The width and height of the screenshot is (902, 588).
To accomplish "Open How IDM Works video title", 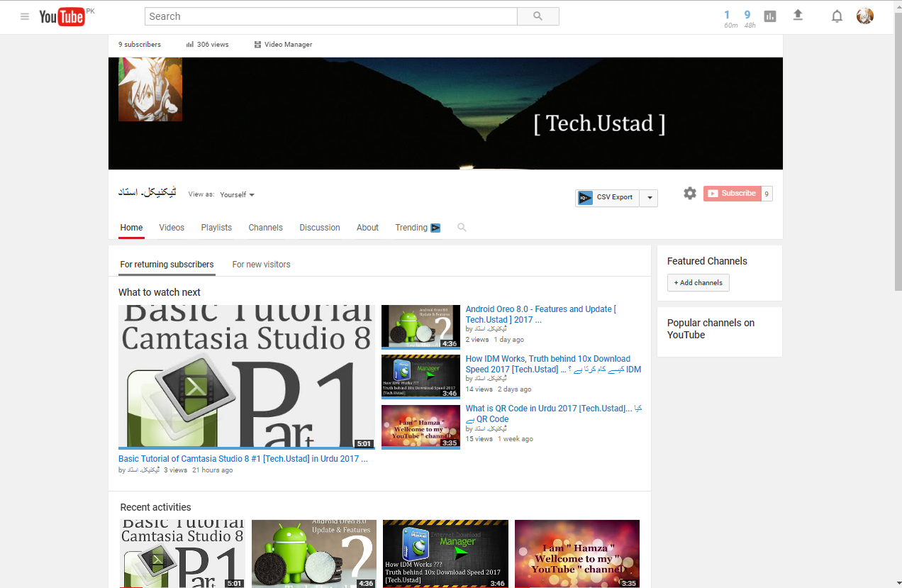I will (553, 364).
